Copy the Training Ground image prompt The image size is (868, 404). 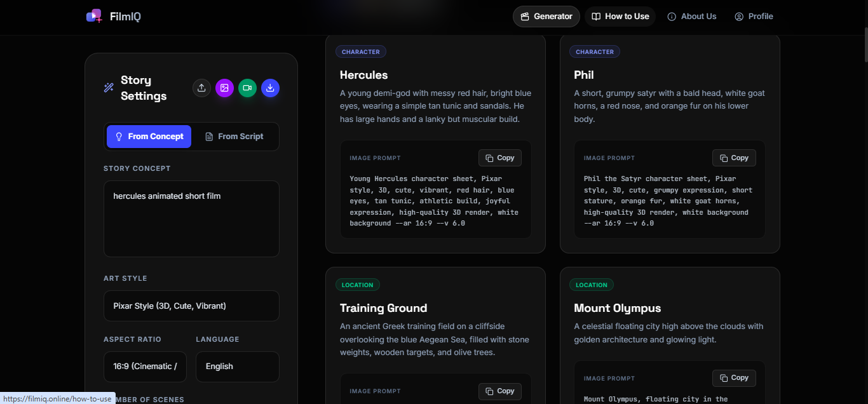click(x=500, y=391)
